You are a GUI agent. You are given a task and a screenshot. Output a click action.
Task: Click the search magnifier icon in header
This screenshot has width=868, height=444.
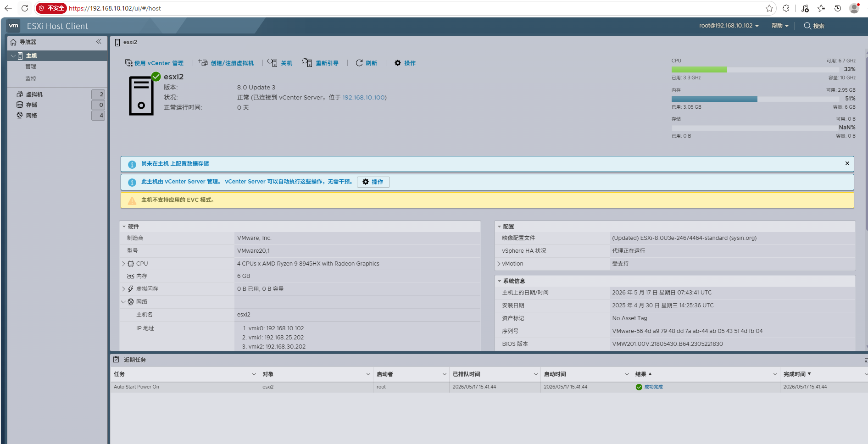(807, 26)
